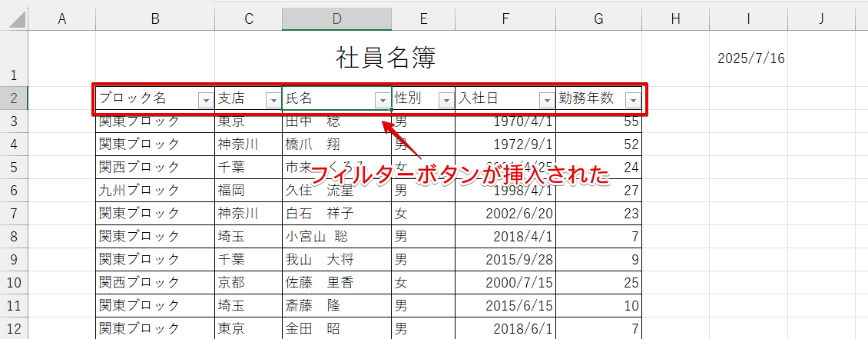This screenshot has height=339, width=868.
Task: Select the cell 京都
Action: 249,283
